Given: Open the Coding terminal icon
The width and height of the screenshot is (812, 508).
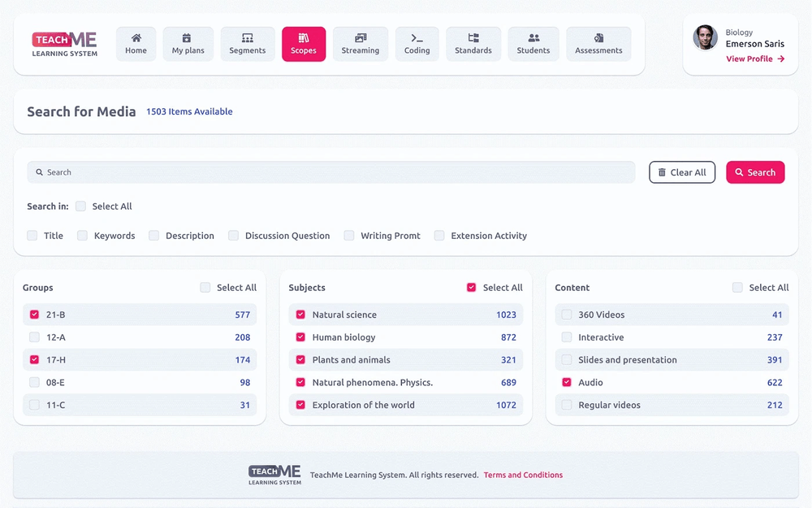Looking at the screenshot, I should coord(417,38).
